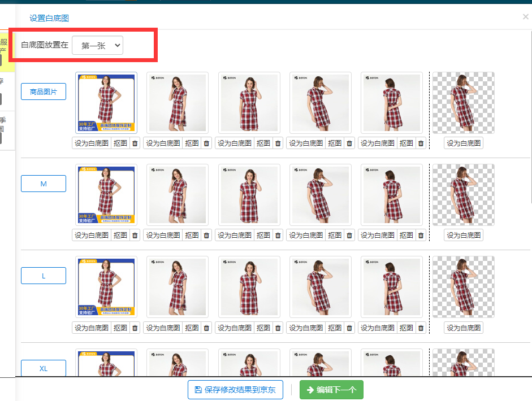Delete the promo banner image in 商品图片 row
Screen dimensions: 532x401
pyautogui.click(x=135, y=143)
